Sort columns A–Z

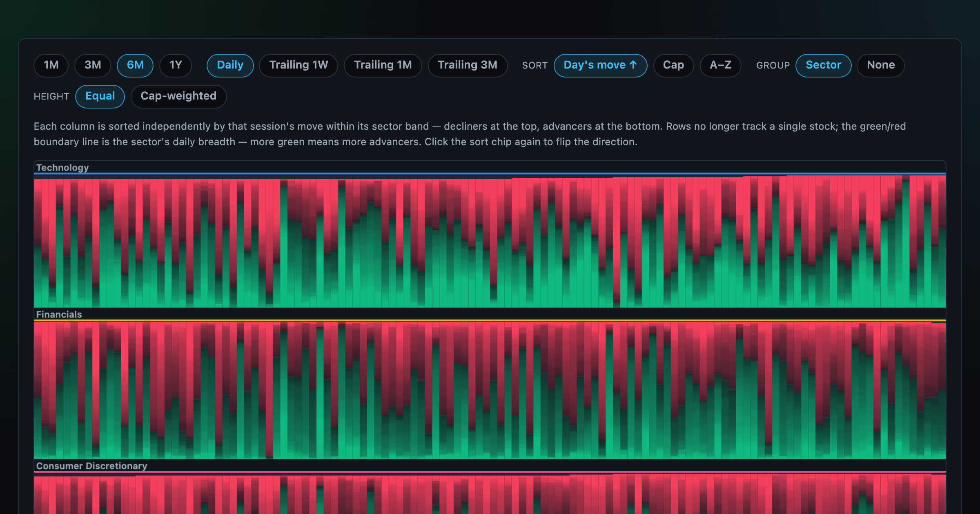click(720, 65)
